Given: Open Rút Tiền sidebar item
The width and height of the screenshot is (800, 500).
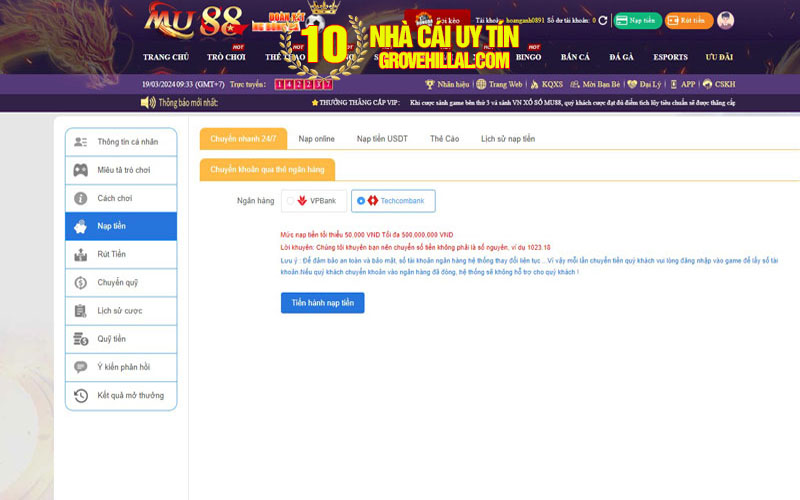Looking at the screenshot, I should [121, 254].
